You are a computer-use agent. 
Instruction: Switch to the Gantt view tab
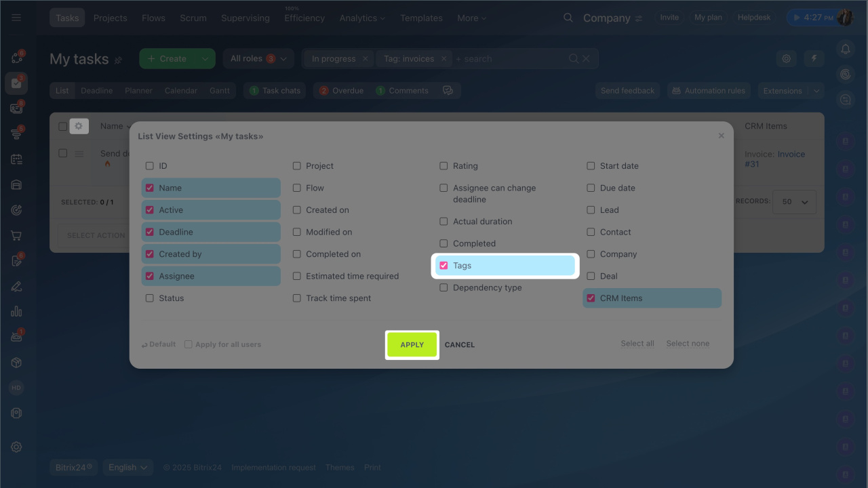pos(220,91)
